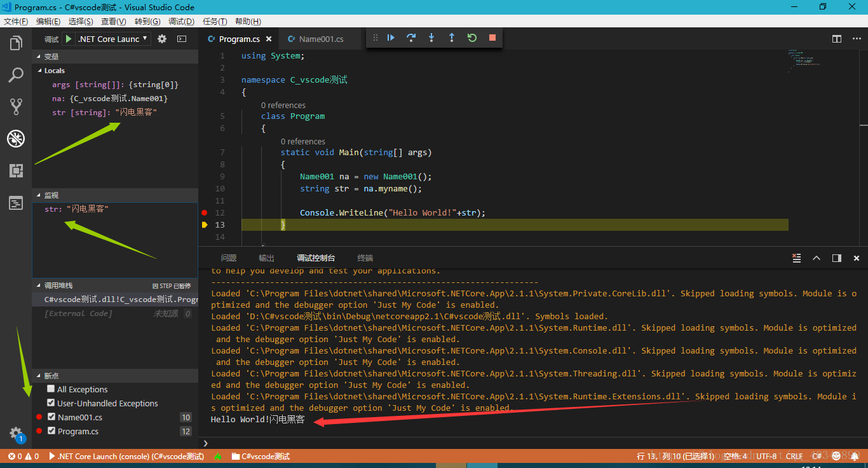Open the Manage gear in activity bar

(16, 434)
